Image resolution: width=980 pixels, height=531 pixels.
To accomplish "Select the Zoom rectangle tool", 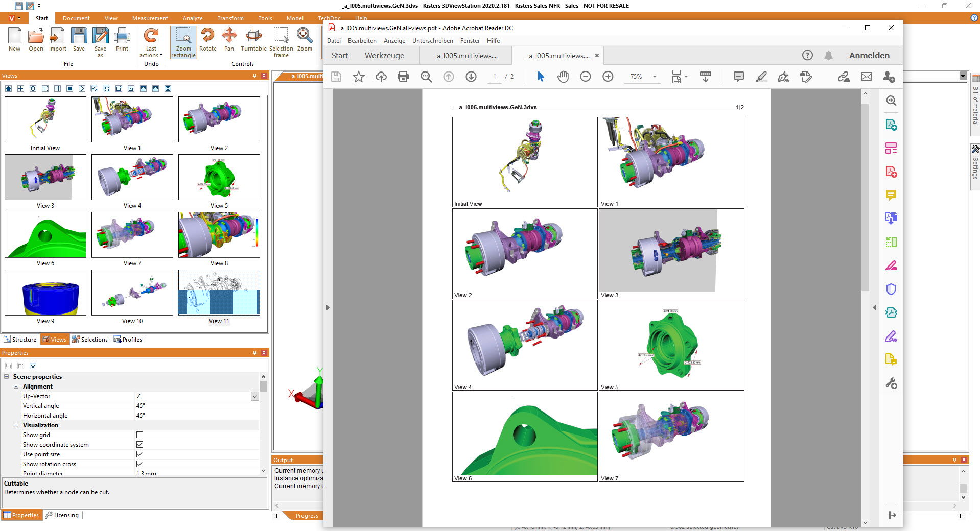I will (183, 42).
